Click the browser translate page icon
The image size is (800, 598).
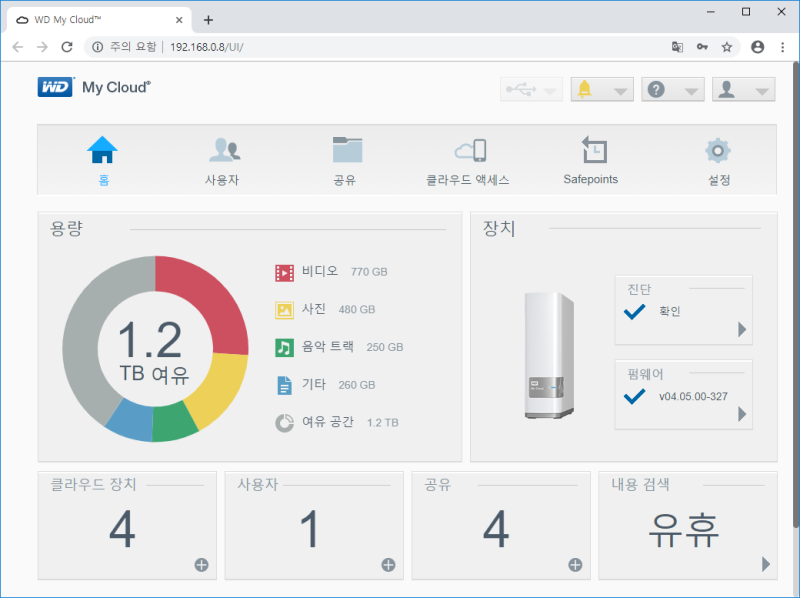click(x=677, y=47)
